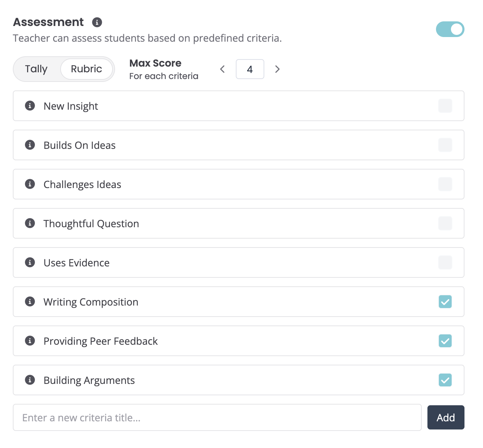Image resolution: width=483 pixels, height=448 pixels.
Task: Switch to the Tally tab
Action: (x=36, y=69)
